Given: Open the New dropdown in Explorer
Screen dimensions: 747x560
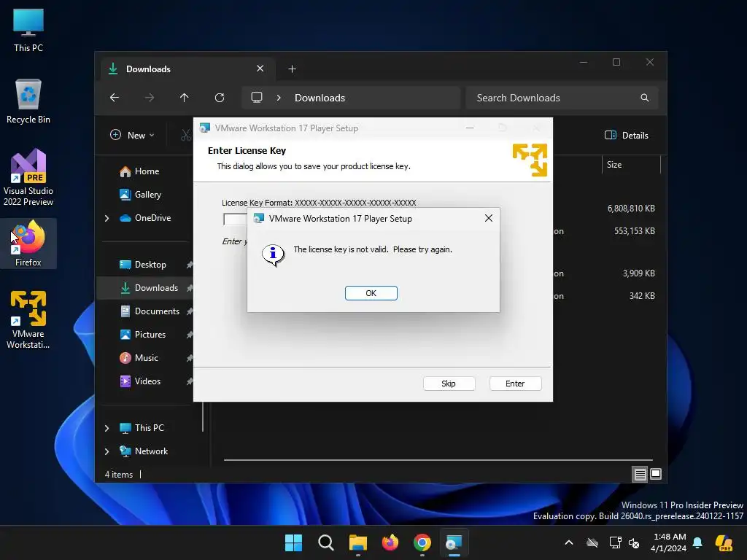Looking at the screenshot, I should click(133, 135).
